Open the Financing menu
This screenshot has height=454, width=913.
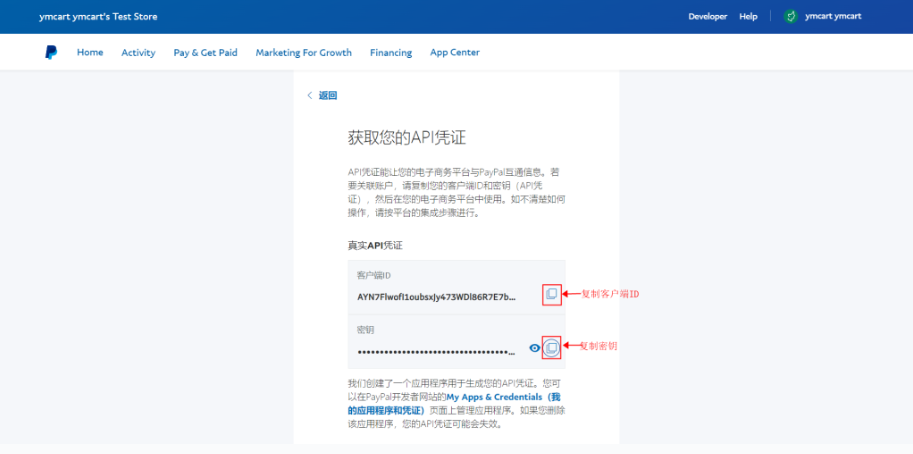coord(391,52)
